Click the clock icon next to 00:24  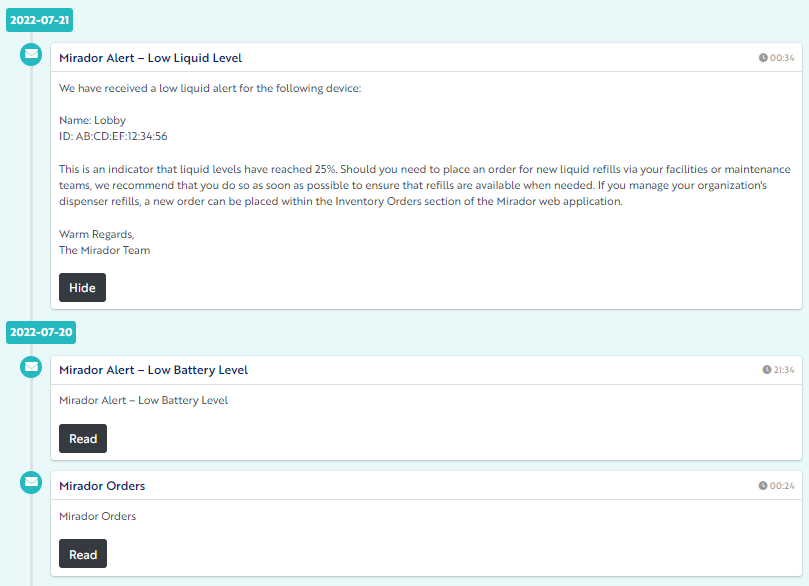coord(763,486)
